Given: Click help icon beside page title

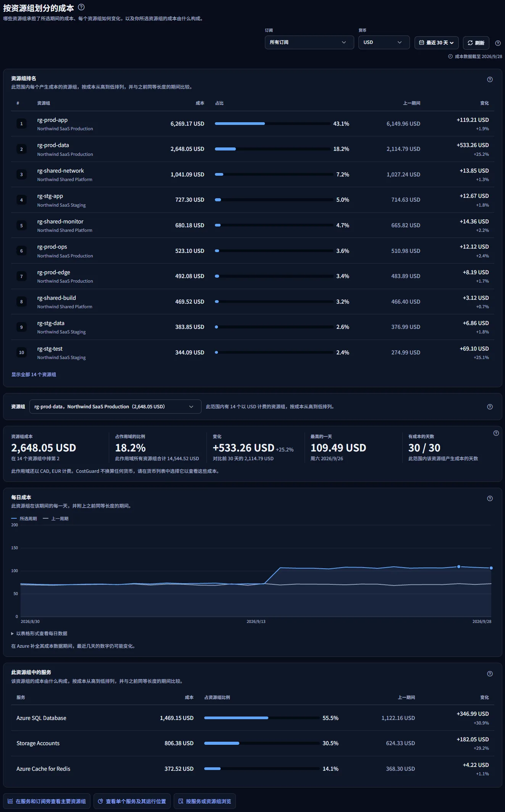Looking at the screenshot, I should pos(81,7).
